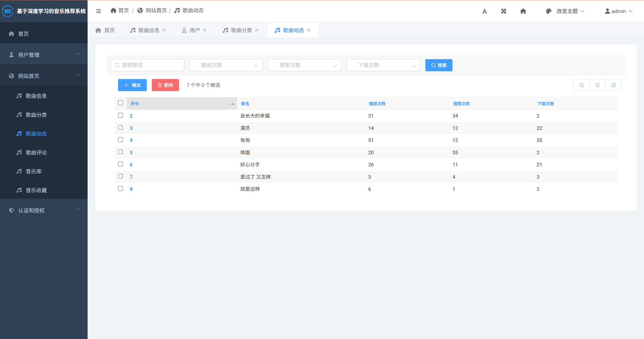Viewport: 644px width, 339px height.
Task: Toggle fullscreen with the expand icon
Action: click(x=503, y=11)
